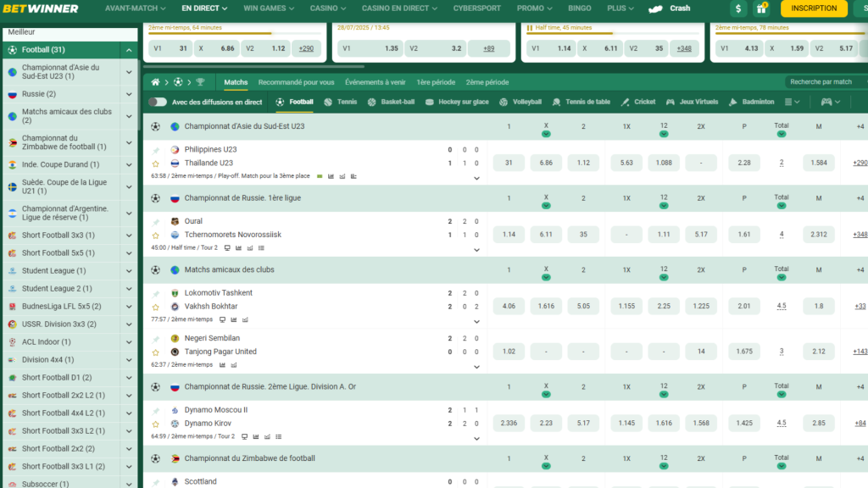This screenshot has height=488, width=868.
Task: Collapse the Football (31) sidebar section
Action: point(129,50)
